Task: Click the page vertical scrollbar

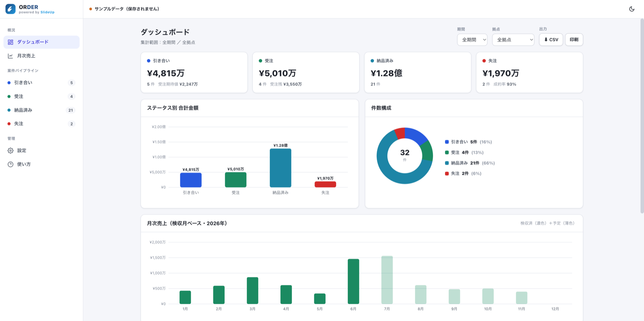Action: click(642, 116)
